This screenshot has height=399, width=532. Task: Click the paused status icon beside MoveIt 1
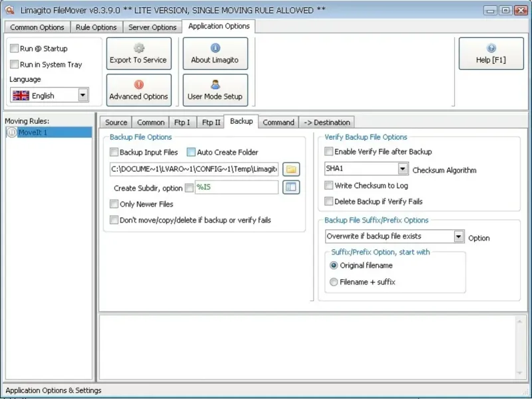(x=12, y=132)
